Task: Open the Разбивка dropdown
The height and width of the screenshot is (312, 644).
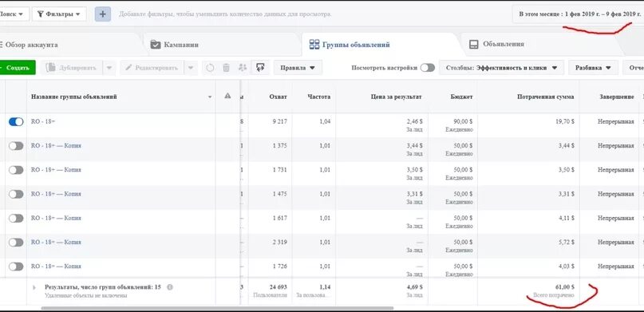Action: point(593,68)
